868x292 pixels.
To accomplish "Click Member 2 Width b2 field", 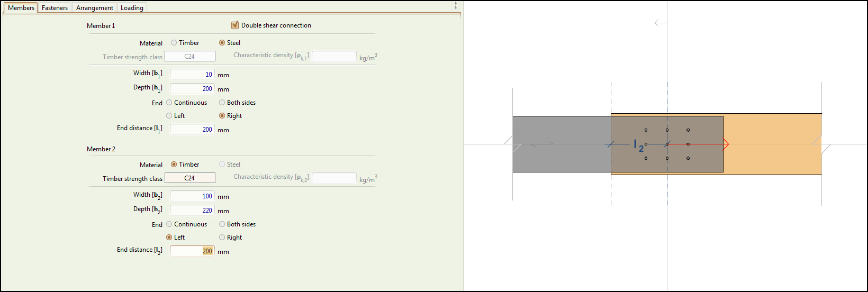I will (192, 196).
